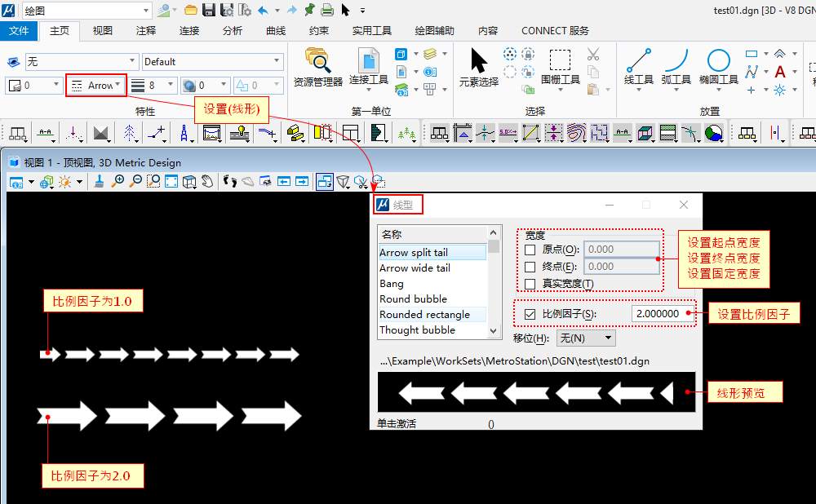Enable the Origin (原点) width checkbox
816x504 pixels.
point(530,250)
